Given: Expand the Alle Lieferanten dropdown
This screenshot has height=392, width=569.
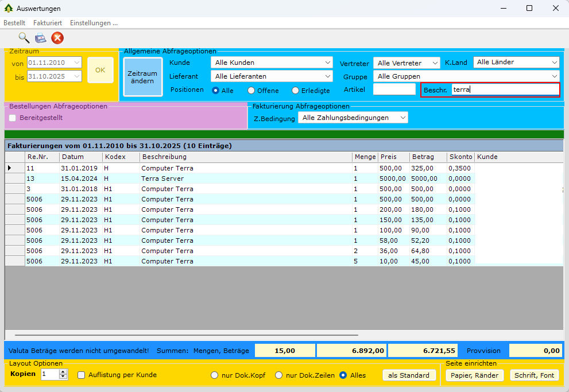Looking at the screenshot, I should pyautogui.click(x=272, y=76).
